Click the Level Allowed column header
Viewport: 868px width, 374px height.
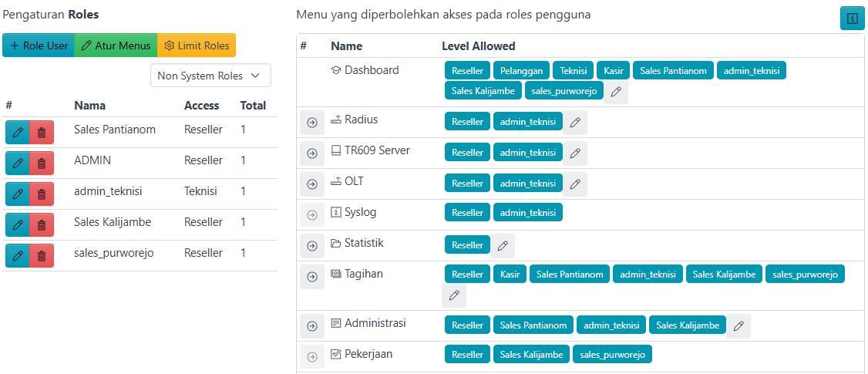pyautogui.click(x=478, y=46)
